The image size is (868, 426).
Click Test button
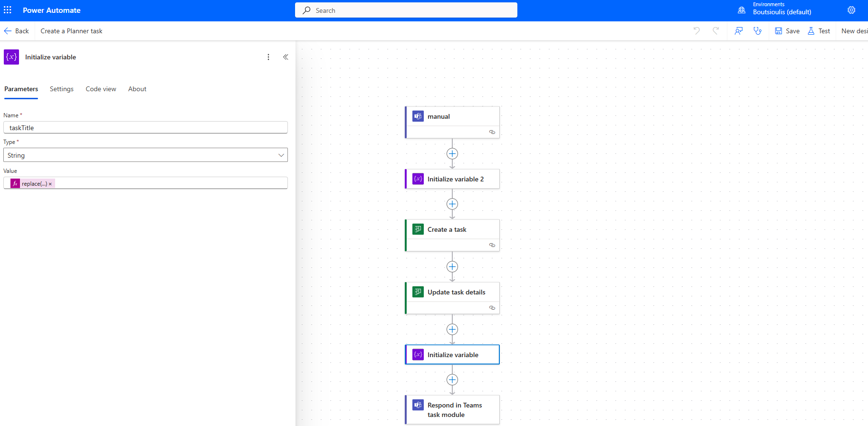pyautogui.click(x=819, y=31)
